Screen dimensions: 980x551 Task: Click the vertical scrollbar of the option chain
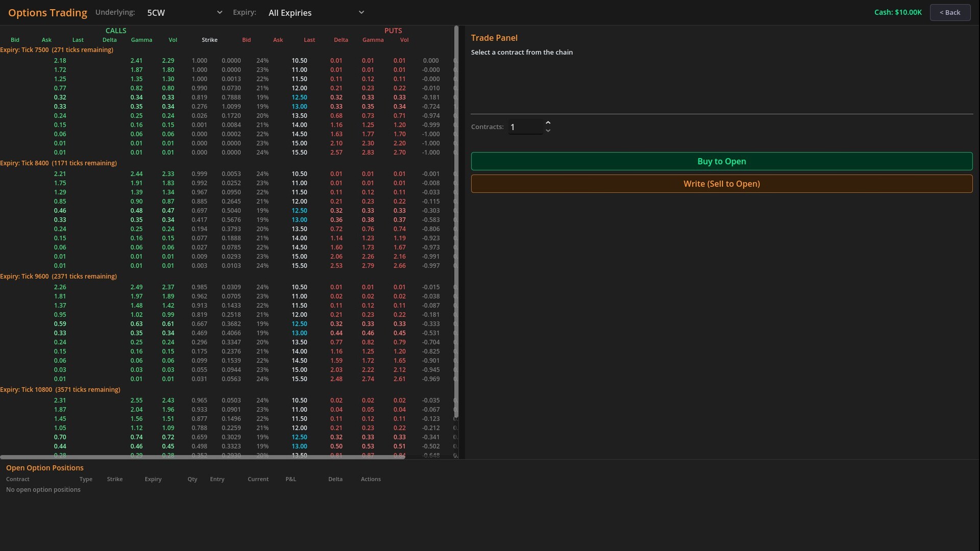pyautogui.click(x=456, y=220)
